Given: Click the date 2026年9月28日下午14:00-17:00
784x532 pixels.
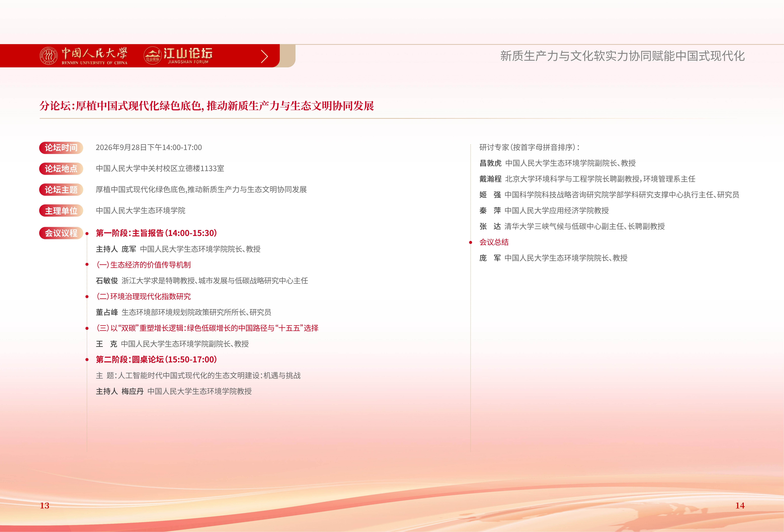Looking at the screenshot, I should point(149,147).
